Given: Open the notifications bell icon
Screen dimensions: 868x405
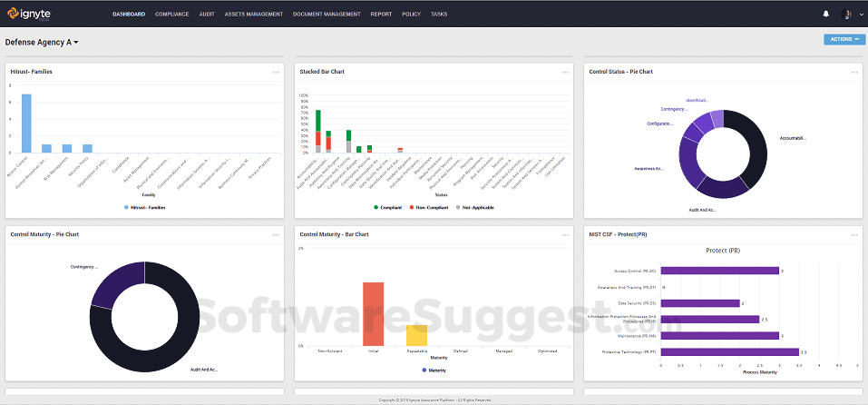Looking at the screenshot, I should coord(826,14).
